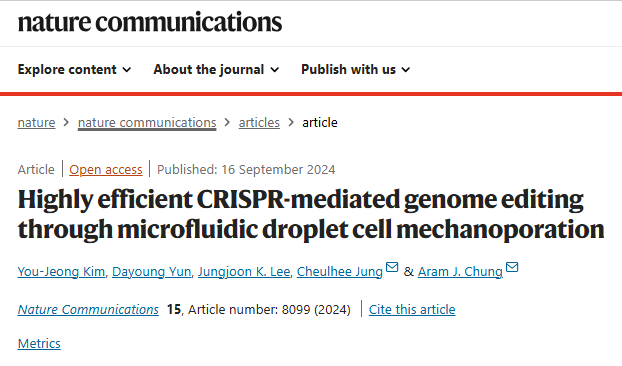622x366 pixels.
Task: Click the chevron arrow after Explore content
Action: (x=127, y=70)
